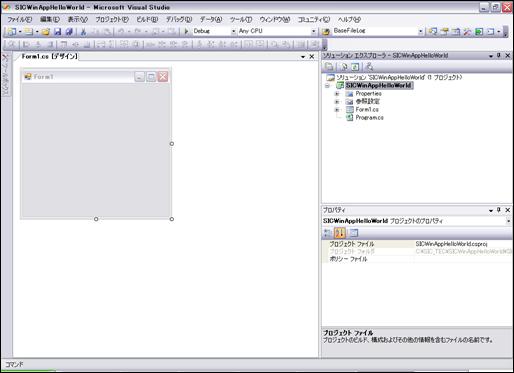514x373 pixels.
Task: Pin or auto-hide the Solution Explorer panel
Action: coord(499,55)
